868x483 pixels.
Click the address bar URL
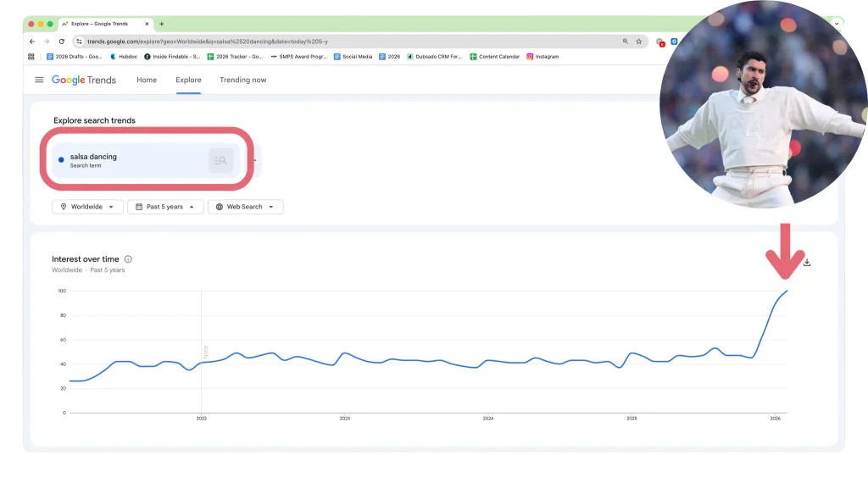[208, 42]
